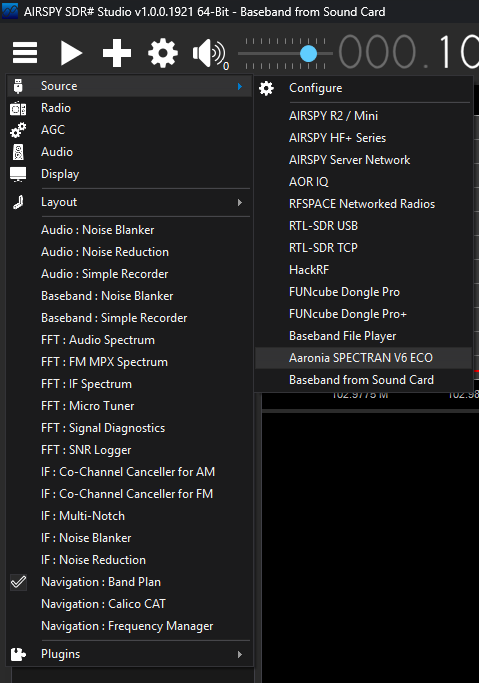Open the Display menu entry
The width and height of the screenshot is (479, 683).
(x=130, y=174)
